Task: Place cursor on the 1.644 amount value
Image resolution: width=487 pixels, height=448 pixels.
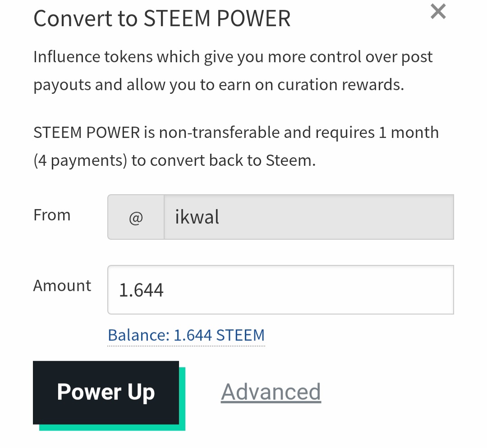Action: (x=141, y=290)
